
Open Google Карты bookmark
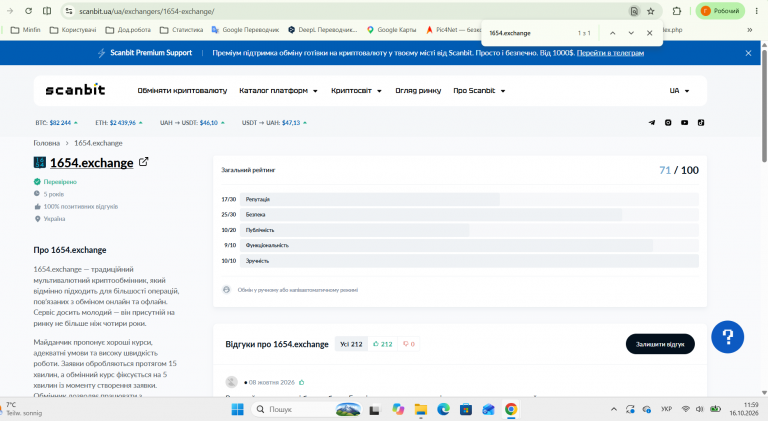pyautogui.click(x=391, y=30)
